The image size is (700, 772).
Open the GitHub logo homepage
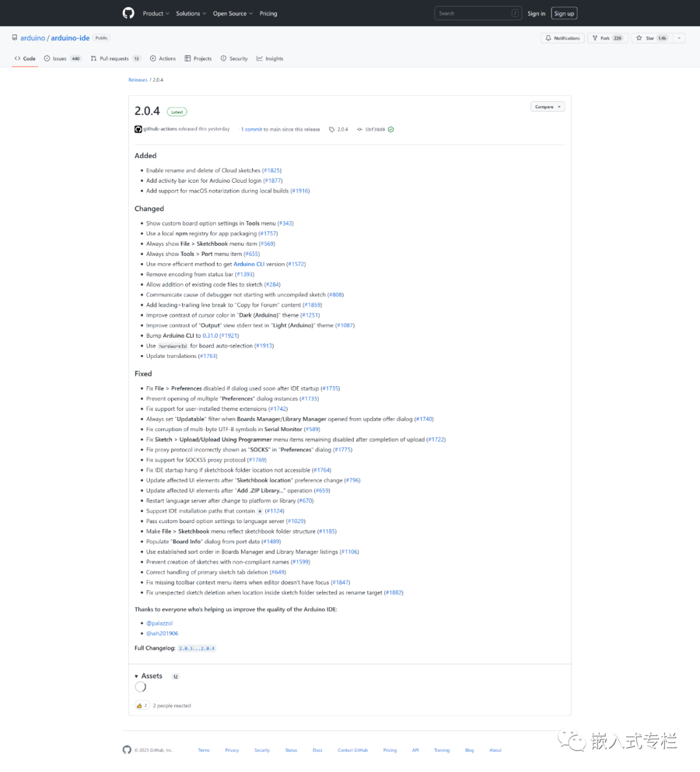pyautogui.click(x=128, y=14)
